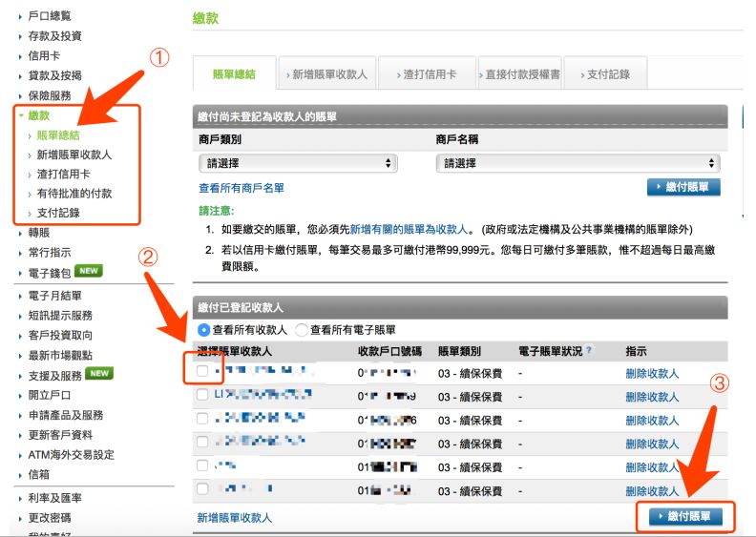This screenshot has height=537, width=756.
Task: Switch to the 賬單總結 tab
Action: [x=234, y=73]
